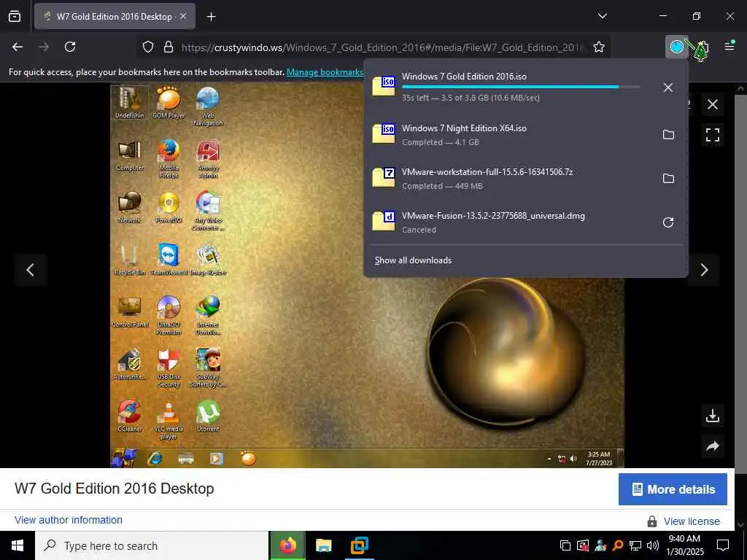Switch to Firefox in the taskbar
The image size is (747, 560).
tap(287, 545)
